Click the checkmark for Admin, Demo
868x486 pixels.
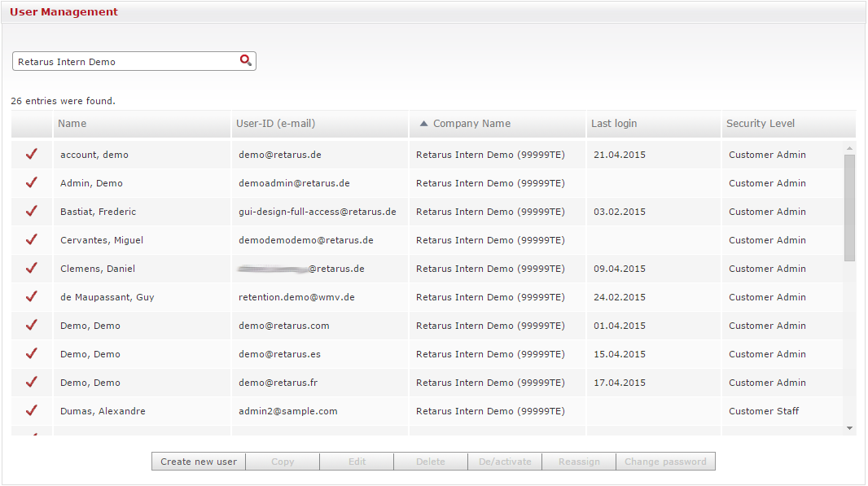coord(32,182)
